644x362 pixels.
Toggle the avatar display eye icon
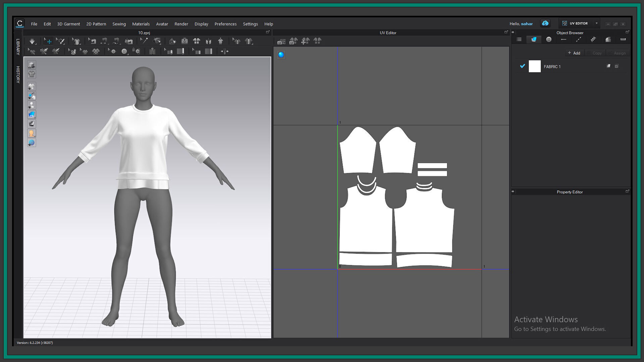32,105
